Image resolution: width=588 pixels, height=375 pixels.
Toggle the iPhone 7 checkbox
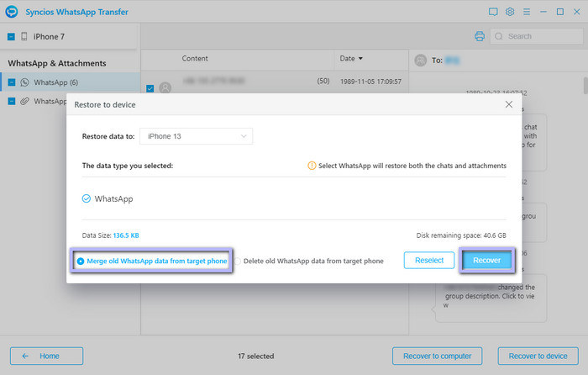click(11, 36)
